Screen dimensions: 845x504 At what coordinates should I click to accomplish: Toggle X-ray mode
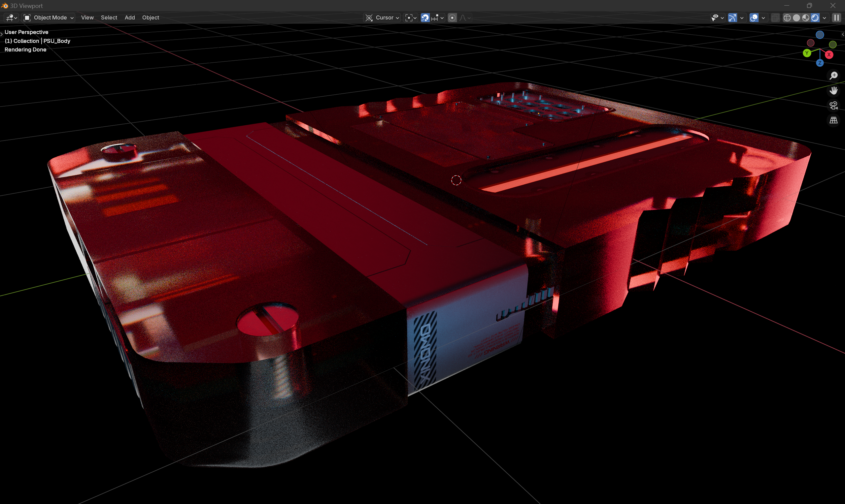775,18
